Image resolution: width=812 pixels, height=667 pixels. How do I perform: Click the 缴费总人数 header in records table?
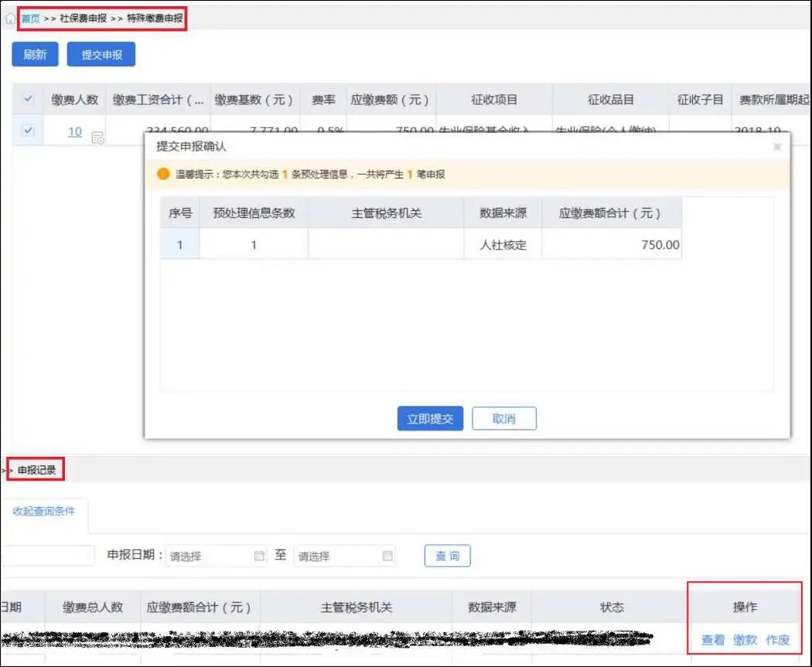click(x=93, y=607)
